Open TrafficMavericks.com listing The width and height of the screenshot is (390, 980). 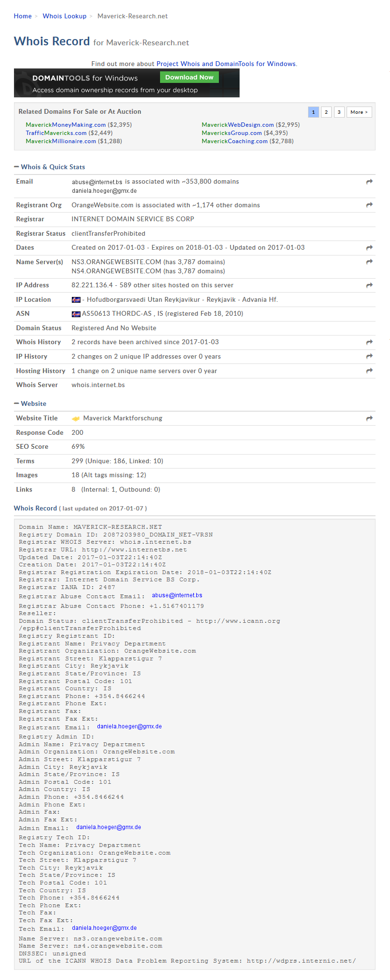tap(56, 133)
